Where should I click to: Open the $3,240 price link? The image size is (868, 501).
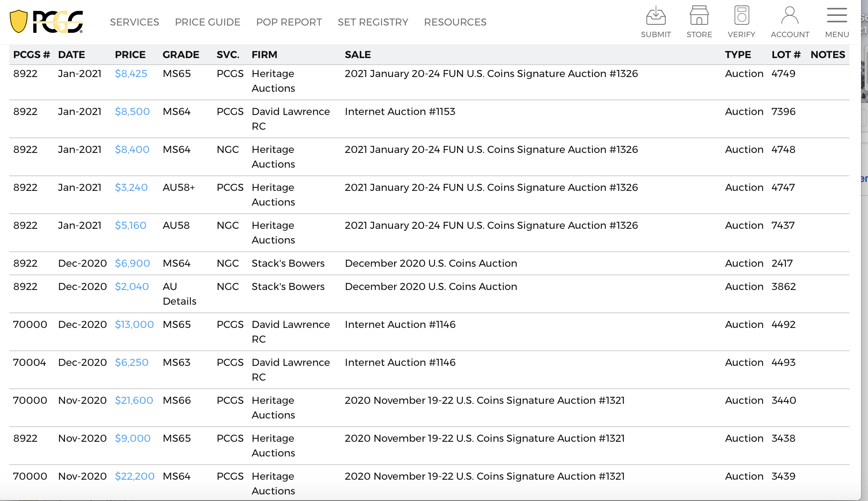coord(131,187)
